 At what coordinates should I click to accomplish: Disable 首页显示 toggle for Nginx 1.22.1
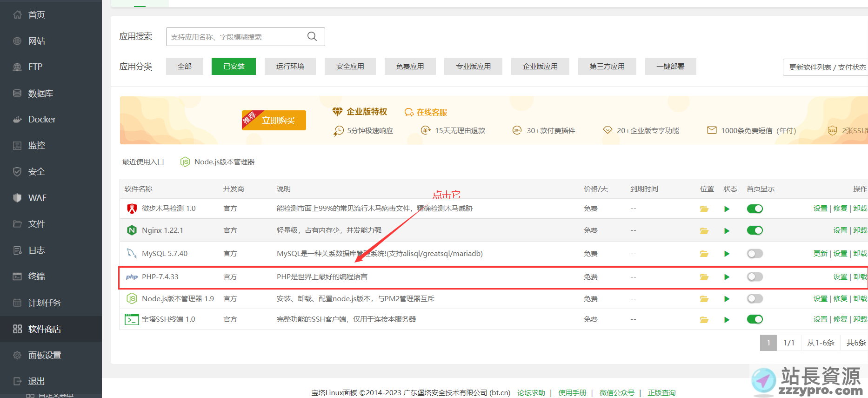click(x=755, y=230)
